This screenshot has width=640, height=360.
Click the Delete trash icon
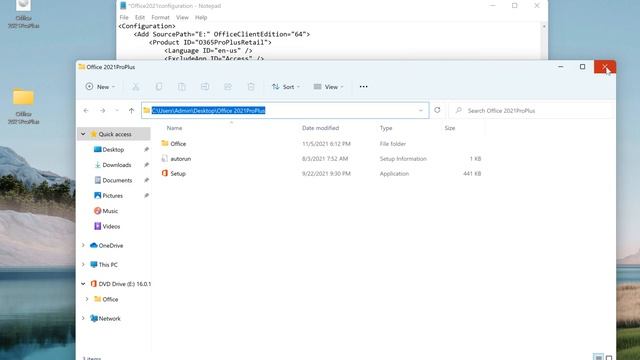click(251, 87)
